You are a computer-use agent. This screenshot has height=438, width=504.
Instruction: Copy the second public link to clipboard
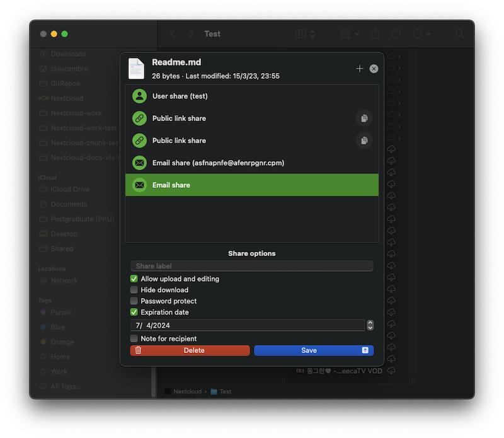(364, 140)
